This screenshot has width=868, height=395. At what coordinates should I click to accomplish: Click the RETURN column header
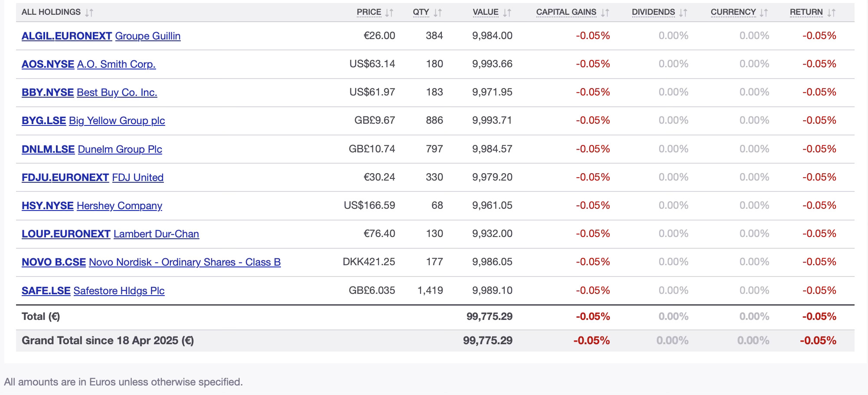pos(806,12)
